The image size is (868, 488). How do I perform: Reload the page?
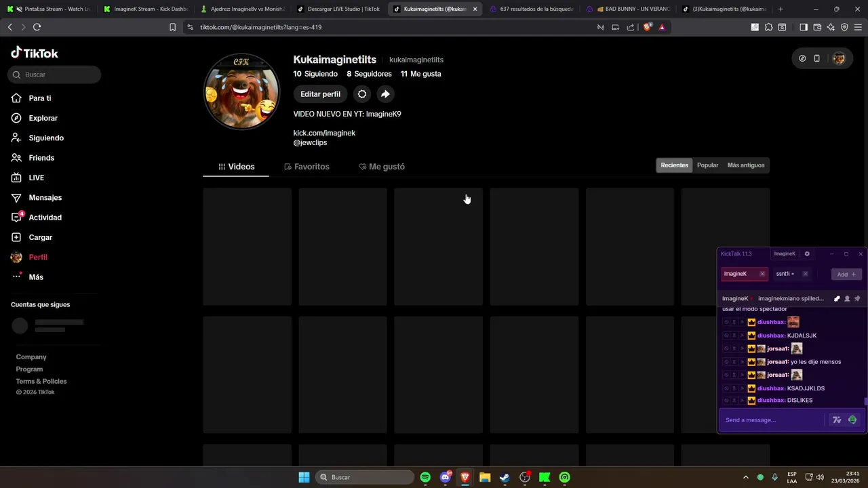click(x=37, y=27)
